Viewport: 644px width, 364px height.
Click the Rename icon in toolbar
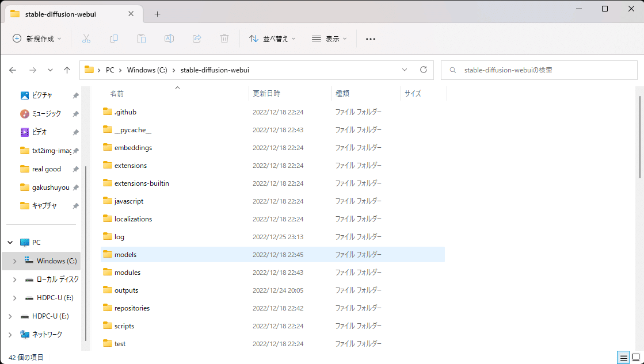click(x=169, y=39)
